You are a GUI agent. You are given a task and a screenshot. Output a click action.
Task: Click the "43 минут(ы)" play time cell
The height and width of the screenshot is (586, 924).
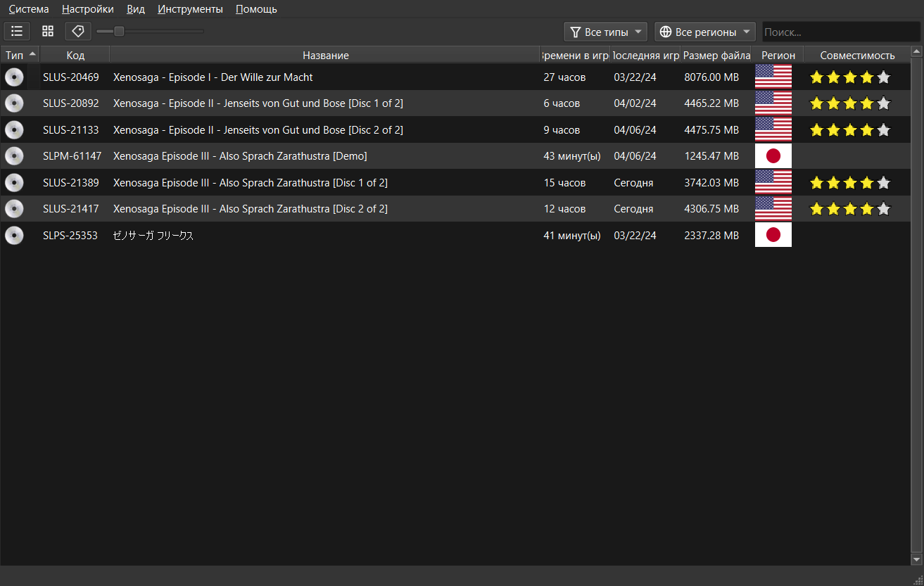(x=572, y=156)
